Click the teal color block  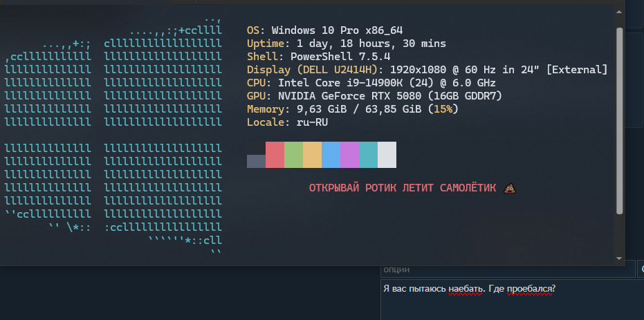click(x=369, y=155)
